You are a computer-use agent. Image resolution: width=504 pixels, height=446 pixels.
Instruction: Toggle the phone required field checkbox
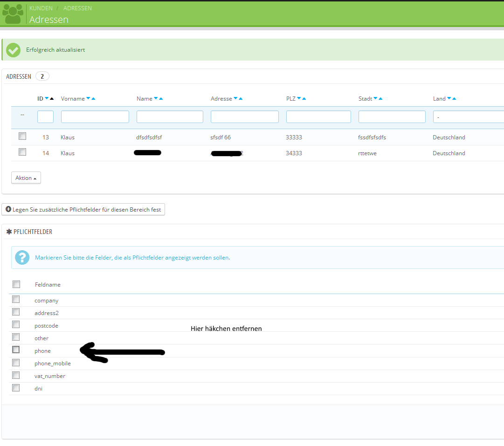click(x=16, y=350)
